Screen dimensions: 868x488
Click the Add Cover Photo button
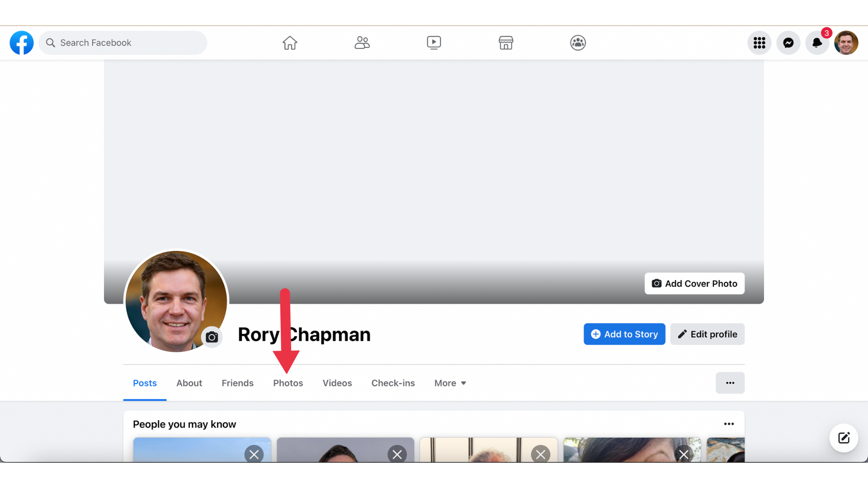click(x=694, y=283)
